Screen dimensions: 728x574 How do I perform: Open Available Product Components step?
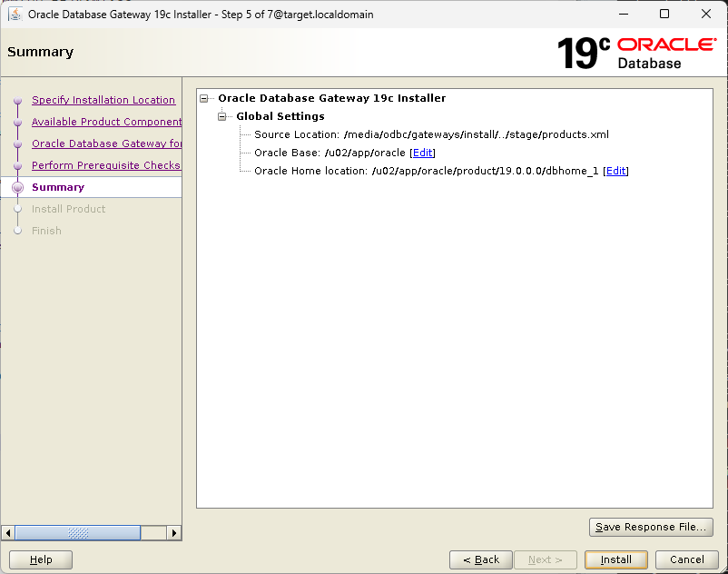107,122
